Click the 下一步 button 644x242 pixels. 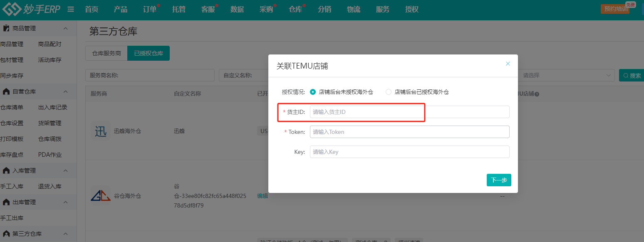point(499,180)
